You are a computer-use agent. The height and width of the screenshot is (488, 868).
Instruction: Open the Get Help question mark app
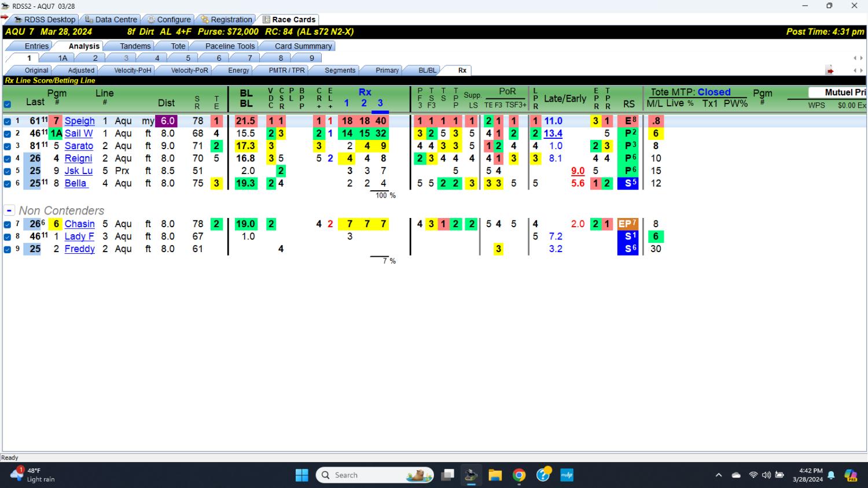click(x=543, y=475)
